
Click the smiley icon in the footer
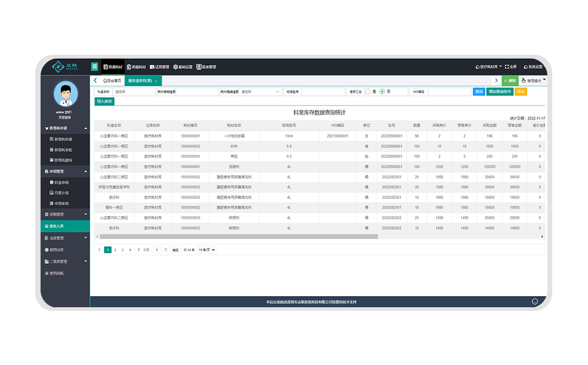(534, 301)
